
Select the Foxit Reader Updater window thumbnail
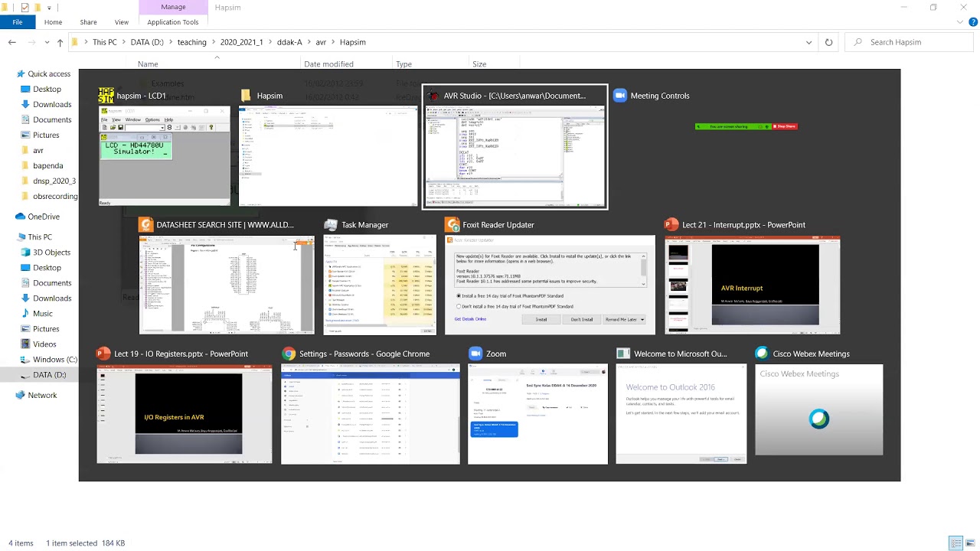click(550, 285)
